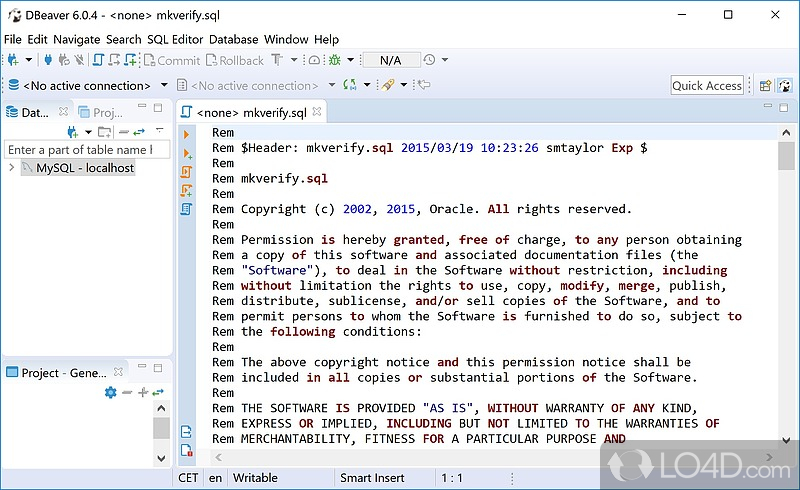Switch to the Projects tab
Screen dimensions: 800x490
tap(101, 112)
